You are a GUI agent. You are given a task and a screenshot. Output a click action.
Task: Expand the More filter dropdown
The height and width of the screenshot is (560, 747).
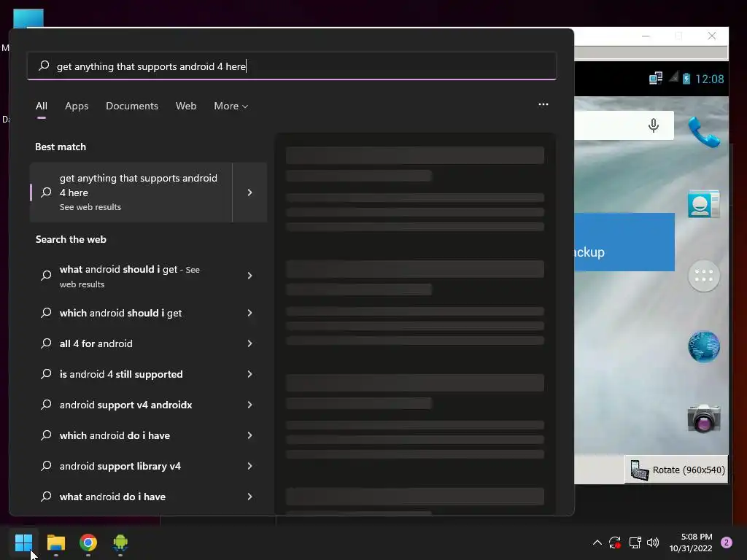coord(231,106)
